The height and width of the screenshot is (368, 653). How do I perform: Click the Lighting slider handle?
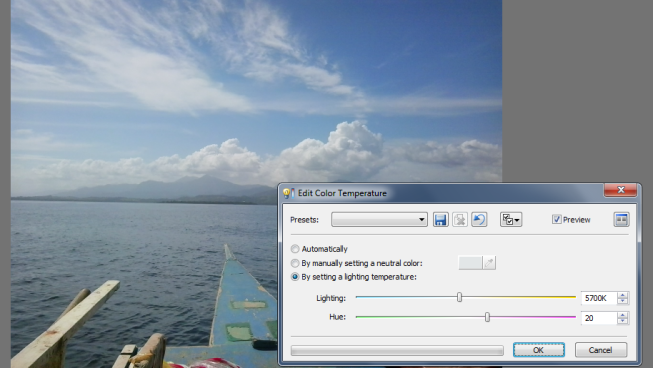[459, 297]
